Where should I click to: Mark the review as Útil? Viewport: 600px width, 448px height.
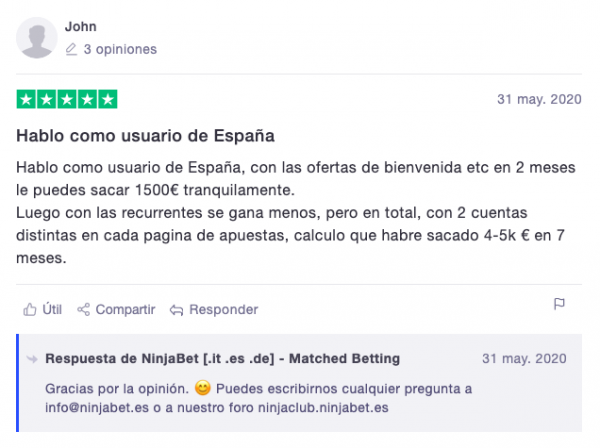(52, 309)
